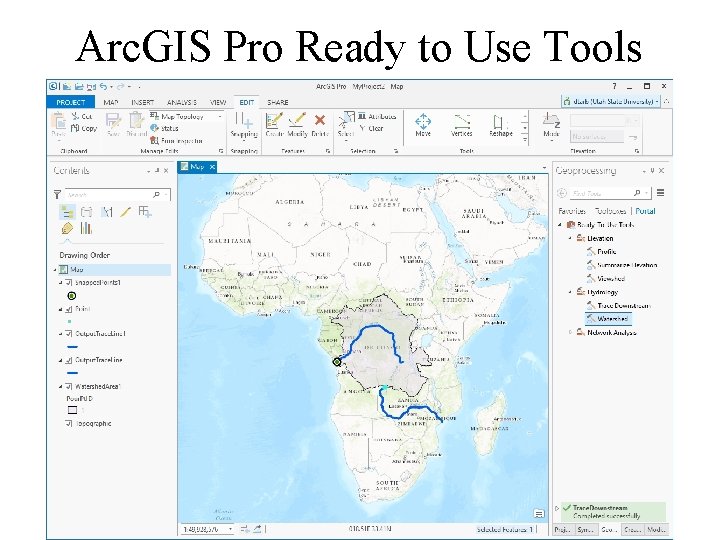Collapse the WatershedArea1 layer legend

click(61, 387)
